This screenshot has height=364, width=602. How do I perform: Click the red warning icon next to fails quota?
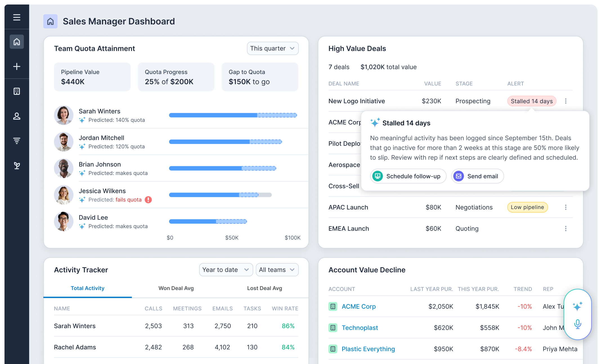[x=148, y=200]
